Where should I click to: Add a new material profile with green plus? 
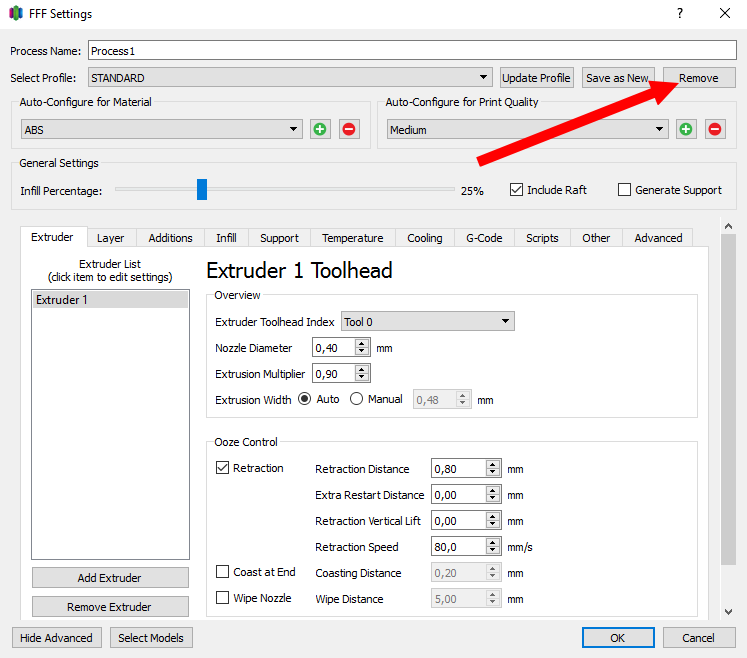point(320,129)
